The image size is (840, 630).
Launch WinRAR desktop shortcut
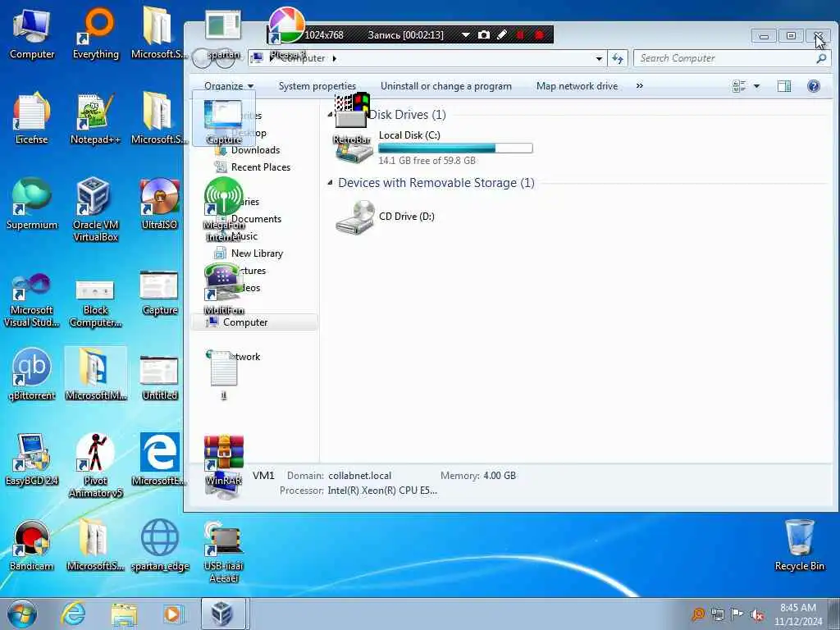pyautogui.click(x=223, y=459)
